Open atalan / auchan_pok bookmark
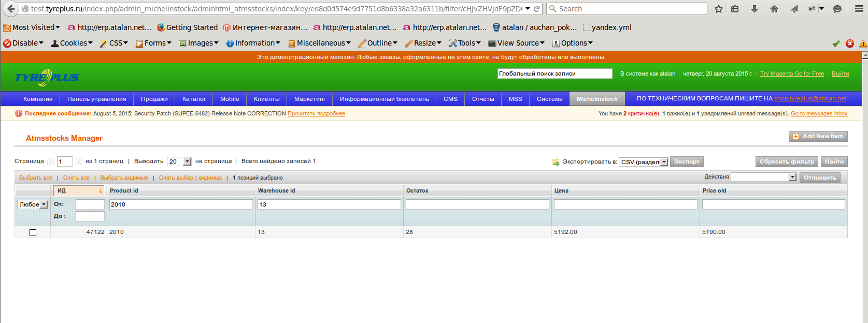Image resolution: width=868 pixels, height=323 pixels. [535, 27]
